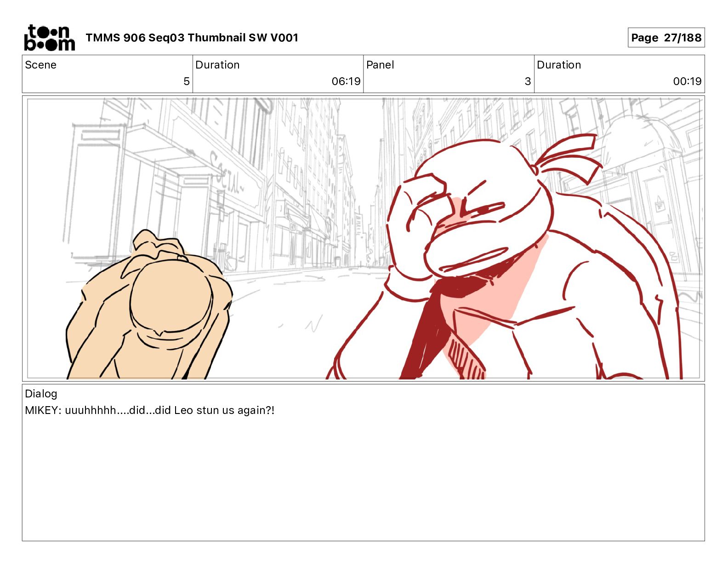
Task: Click the storyboard panel thumbnail drawing
Action: (x=364, y=238)
